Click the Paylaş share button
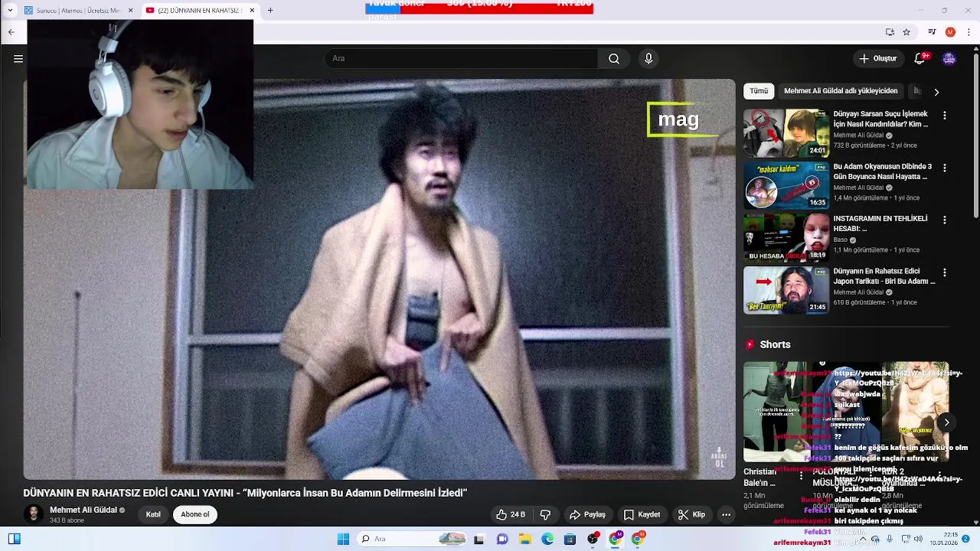Screen dimensions: 980x551 [587, 515]
